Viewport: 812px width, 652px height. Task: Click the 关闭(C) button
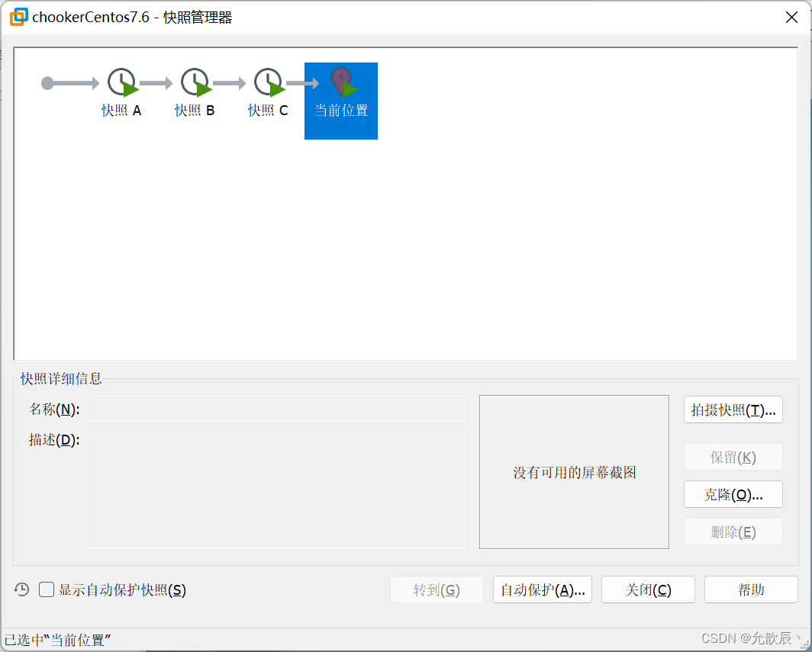pos(648,589)
